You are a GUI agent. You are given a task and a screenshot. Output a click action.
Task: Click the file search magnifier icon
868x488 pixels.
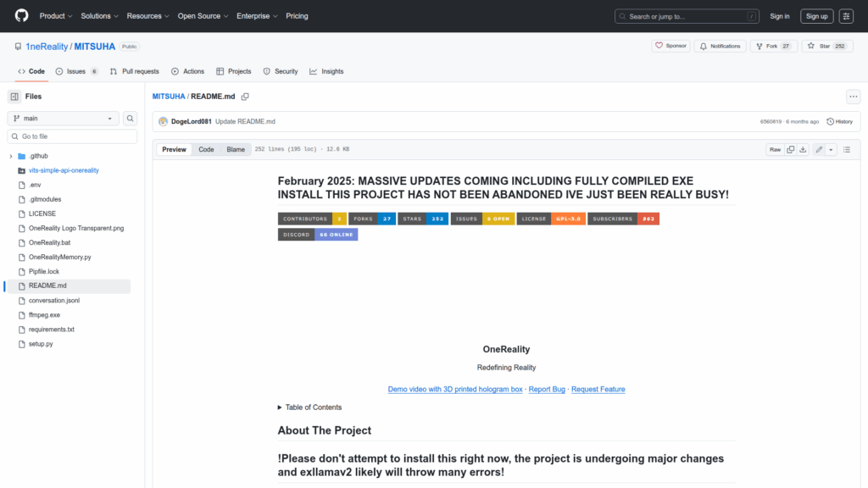click(x=130, y=119)
